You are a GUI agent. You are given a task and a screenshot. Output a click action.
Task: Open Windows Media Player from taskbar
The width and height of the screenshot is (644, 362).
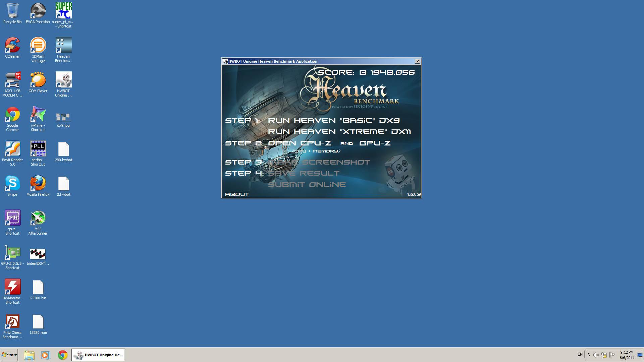coord(46,355)
